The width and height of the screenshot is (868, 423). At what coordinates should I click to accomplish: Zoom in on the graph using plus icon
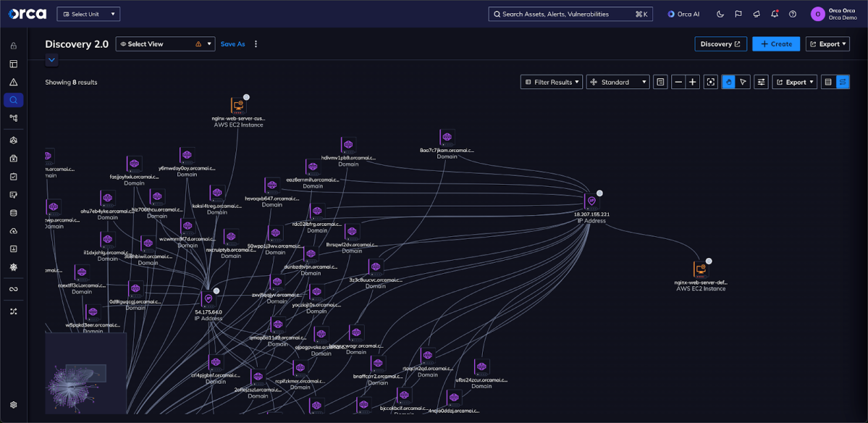coord(693,81)
